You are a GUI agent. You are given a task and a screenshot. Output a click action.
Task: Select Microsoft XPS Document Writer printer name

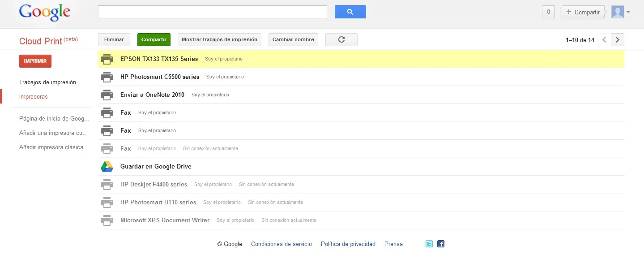coord(165,220)
